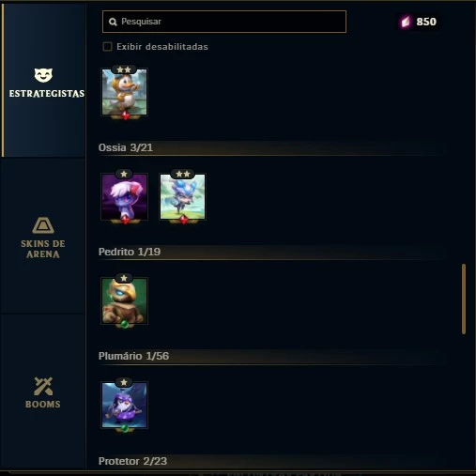The width and height of the screenshot is (476, 476).
Task: Click the Skins de Arena pedestal icon
Action: (43, 225)
